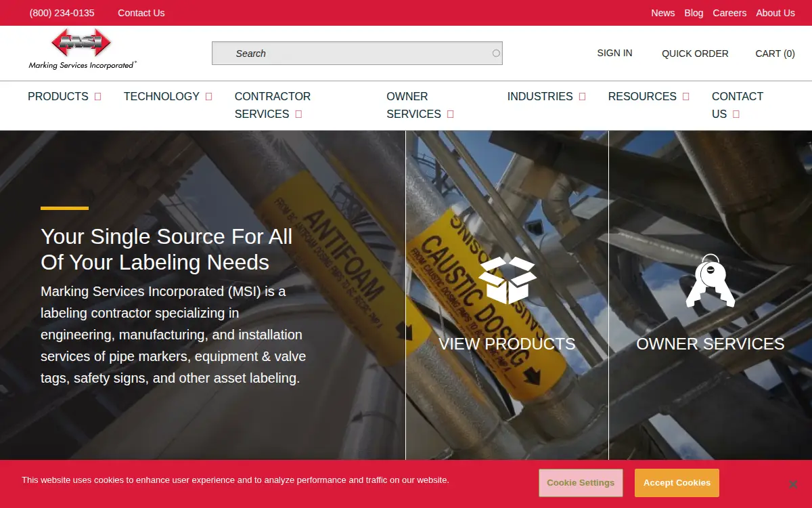812x508 pixels.
Task: Open the Blog link
Action: pyautogui.click(x=694, y=13)
